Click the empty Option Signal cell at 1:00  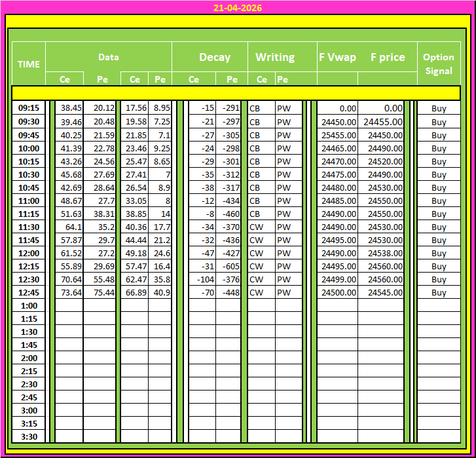[x=439, y=305]
